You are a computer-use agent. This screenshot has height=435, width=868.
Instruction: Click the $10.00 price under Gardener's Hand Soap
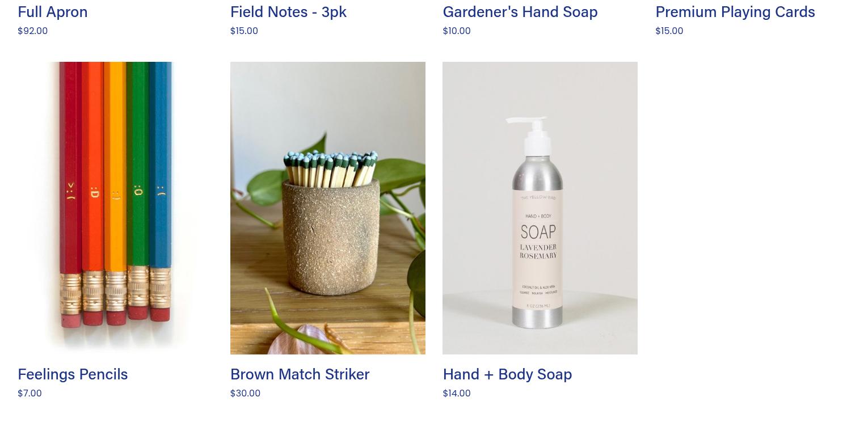[457, 30]
